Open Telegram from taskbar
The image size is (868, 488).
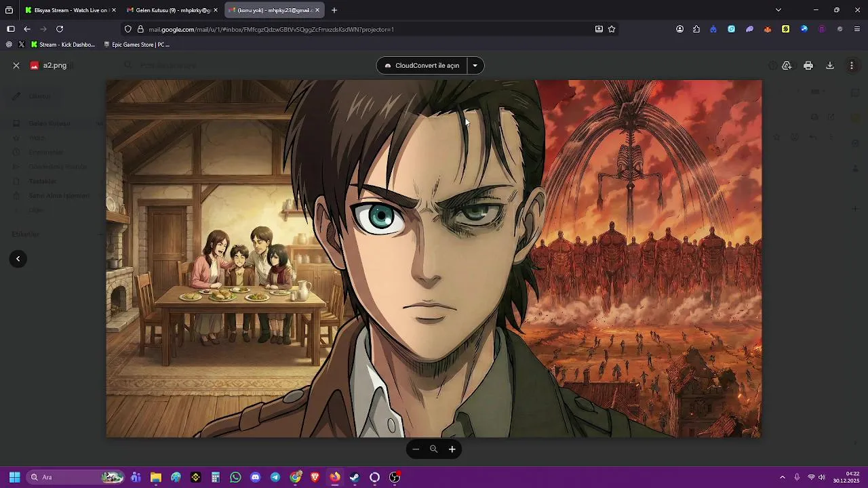[x=275, y=477]
